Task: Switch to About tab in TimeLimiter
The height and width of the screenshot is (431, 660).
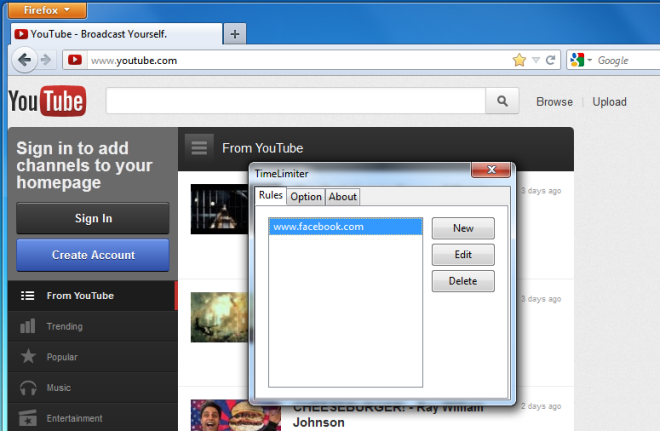Action: pyautogui.click(x=343, y=197)
